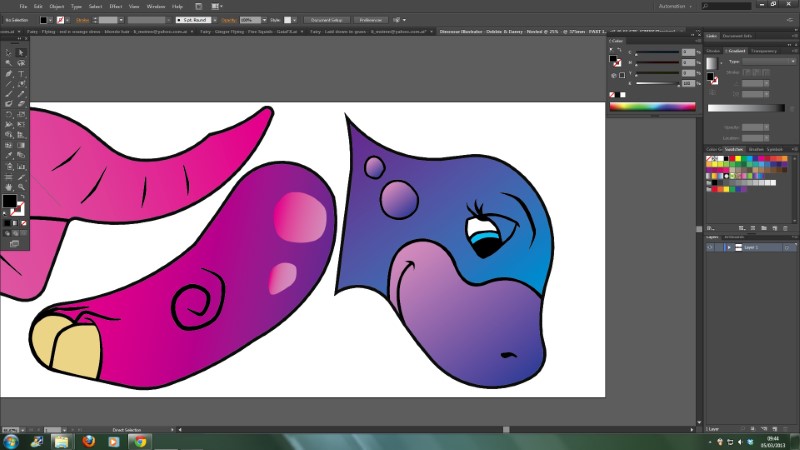Click the color spectrum bar in Color panel
This screenshot has width=800, height=450.
(652, 106)
